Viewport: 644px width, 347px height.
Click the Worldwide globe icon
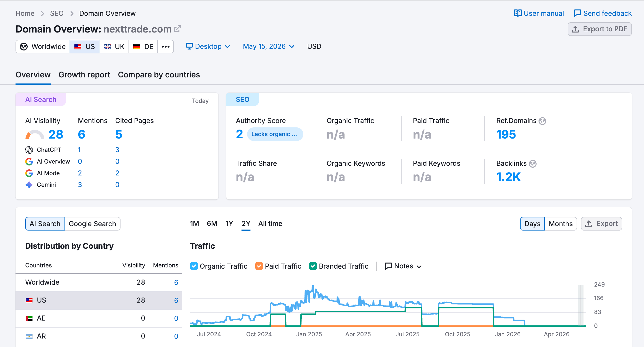pos(24,47)
